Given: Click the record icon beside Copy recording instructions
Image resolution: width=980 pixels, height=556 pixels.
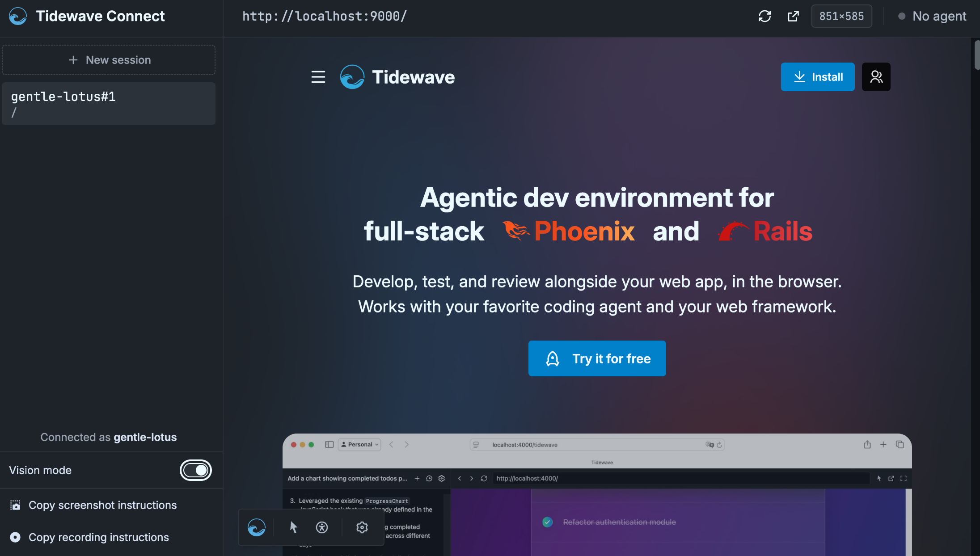Looking at the screenshot, I should tap(15, 537).
